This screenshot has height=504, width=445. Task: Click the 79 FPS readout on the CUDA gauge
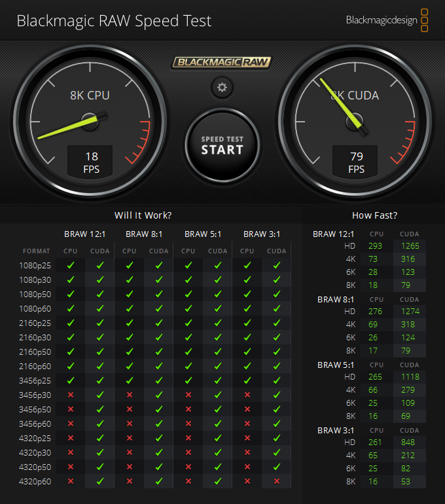click(356, 162)
